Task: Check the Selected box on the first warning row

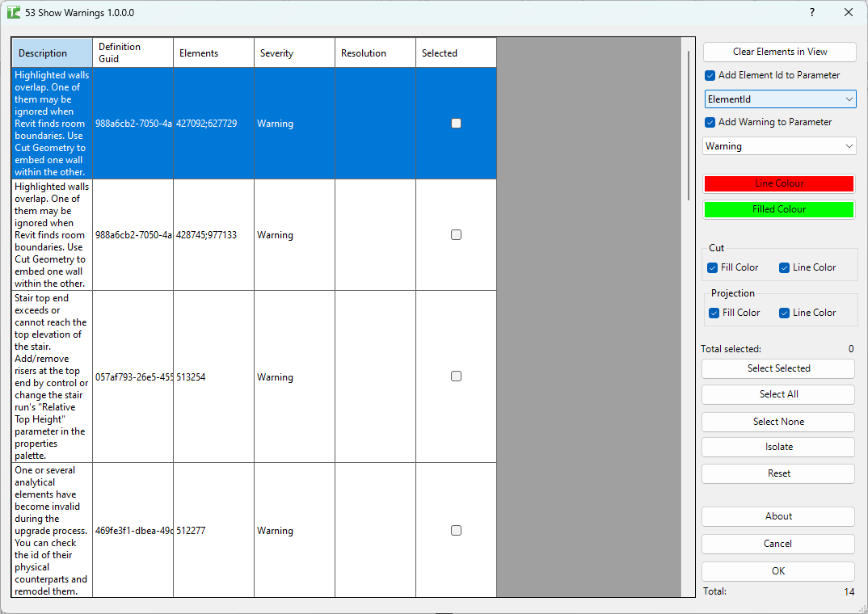Action: (x=456, y=123)
